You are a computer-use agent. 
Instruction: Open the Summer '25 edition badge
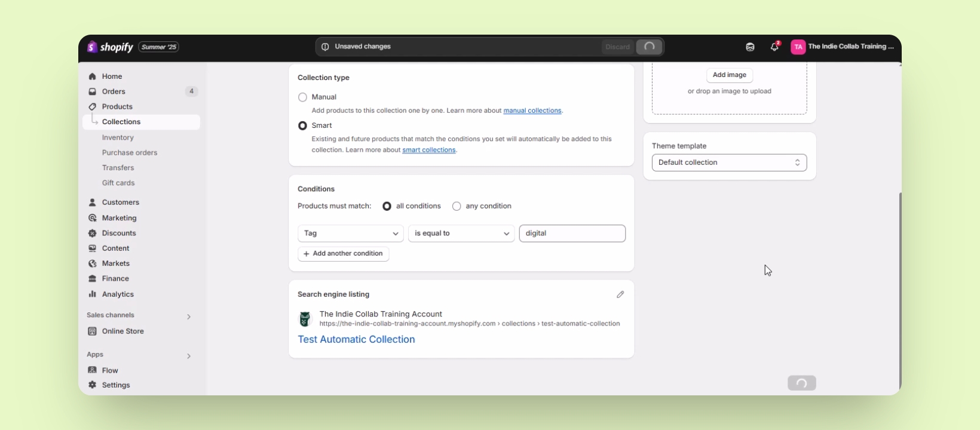click(x=158, y=47)
